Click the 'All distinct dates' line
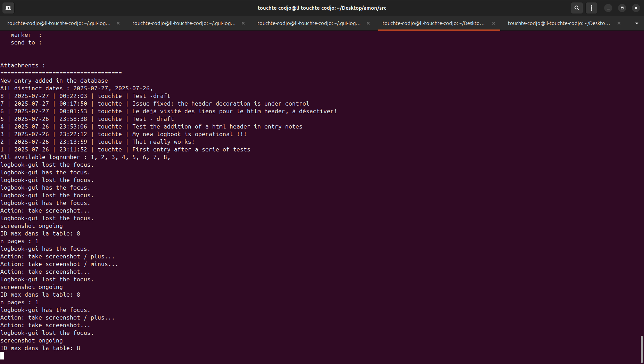This screenshot has height=364, width=644. [x=77, y=88]
